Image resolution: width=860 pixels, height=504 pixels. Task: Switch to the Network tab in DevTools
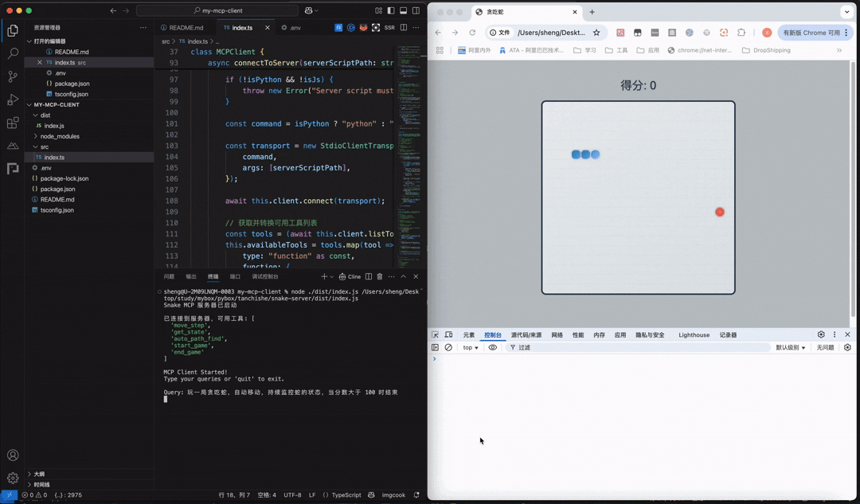point(557,335)
